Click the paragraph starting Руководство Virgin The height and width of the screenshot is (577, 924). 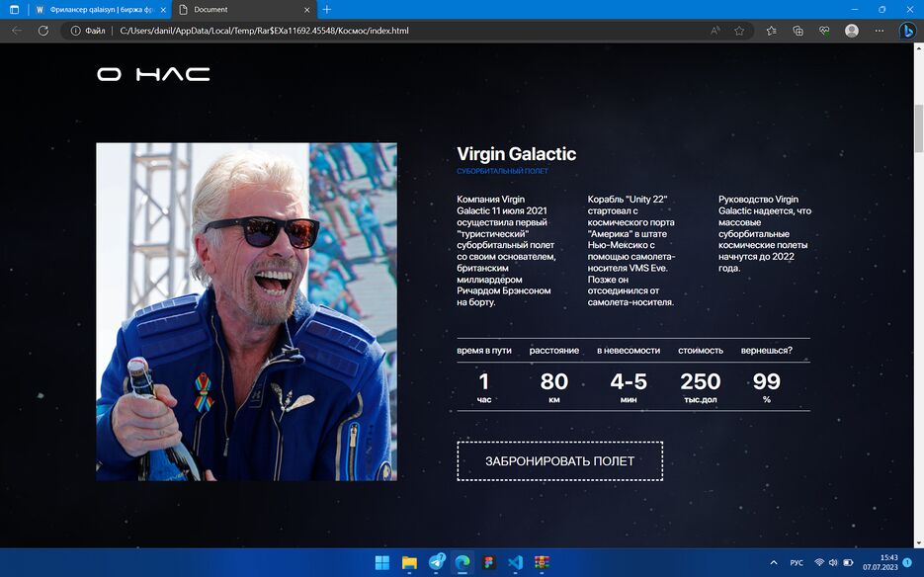pos(765,233)
